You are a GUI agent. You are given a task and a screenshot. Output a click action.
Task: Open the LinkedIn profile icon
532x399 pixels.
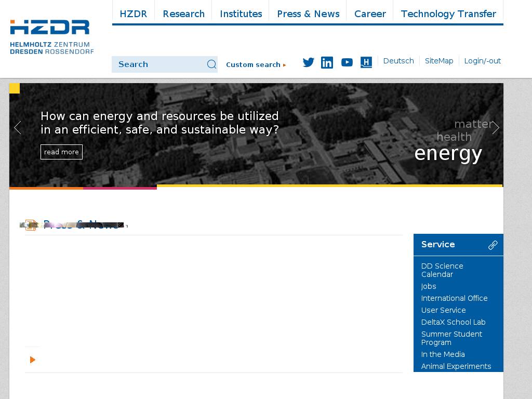tap(327, 63)
